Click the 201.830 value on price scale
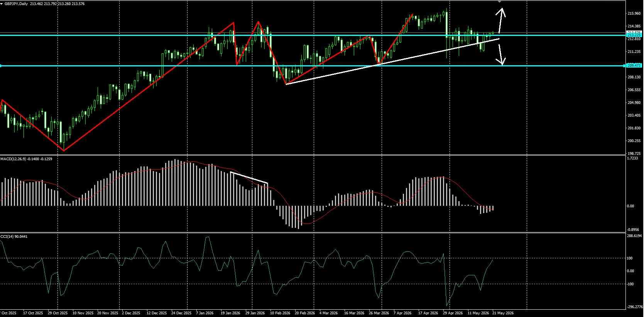The width and height of the screenshot is (644, 317). pyautogui.click(x=634, y=128)
